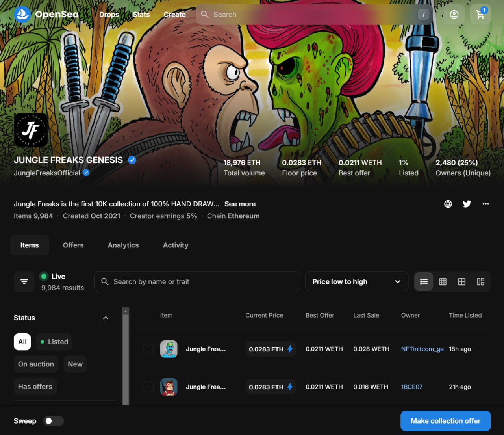This screenshot has height=435, width=504.
Task: Click the Last Sale column header
Action: (x=366, y=315)
